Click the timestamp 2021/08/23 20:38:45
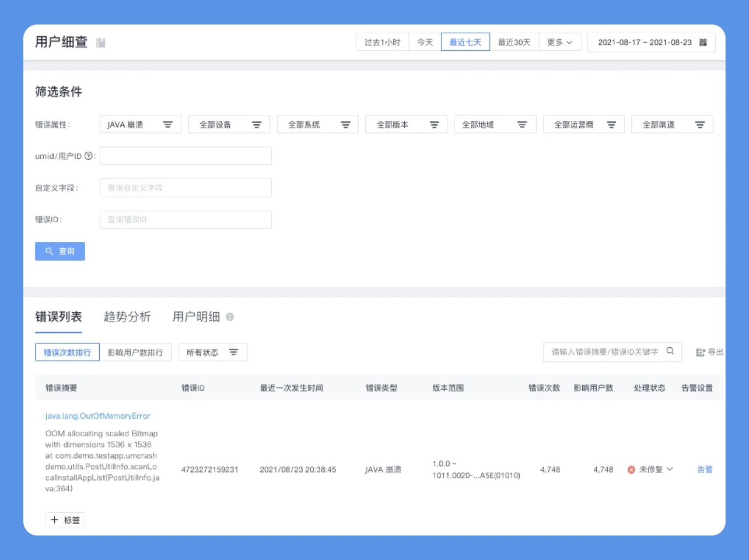Image resolution: width=749 pixels, height=560 pixels. click(298, 470)
